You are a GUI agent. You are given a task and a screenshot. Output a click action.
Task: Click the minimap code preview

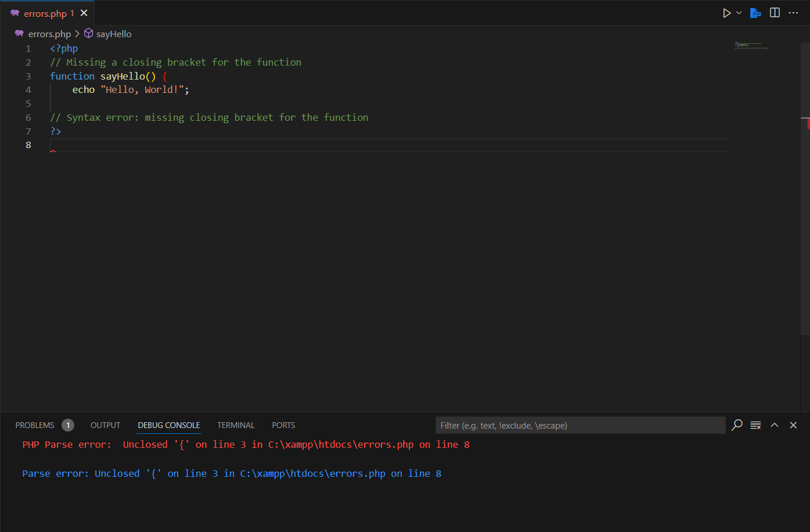(751, 45)
